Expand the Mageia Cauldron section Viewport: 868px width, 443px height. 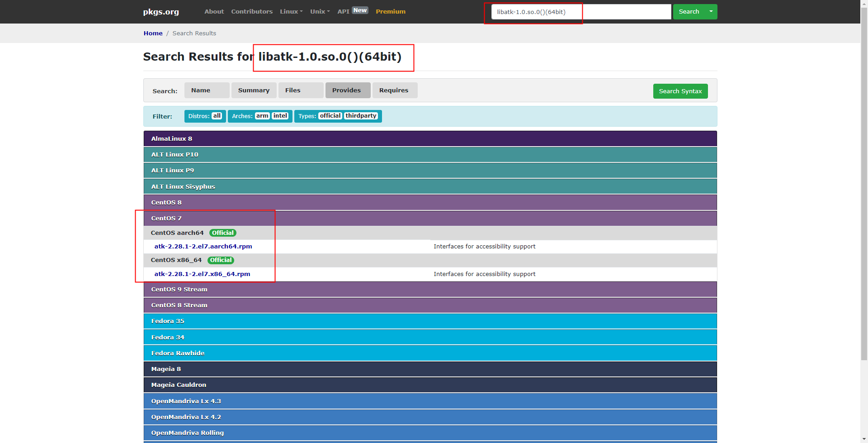[430, 385]
